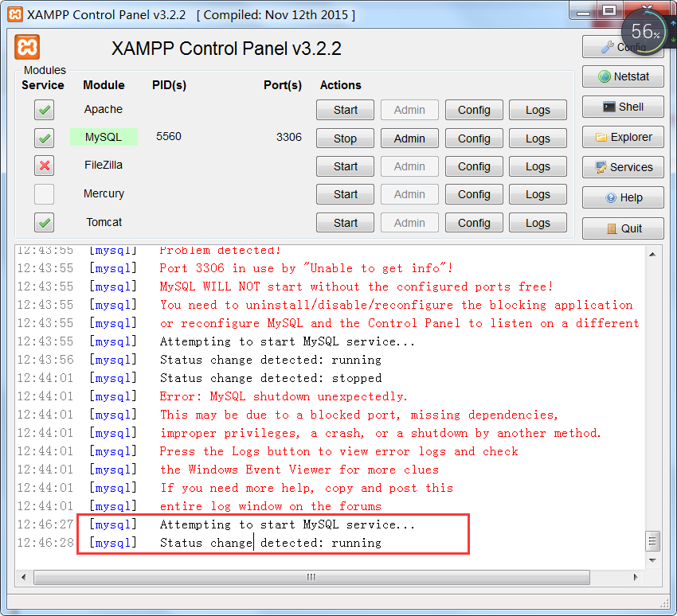The image size is (677, 616).
Task: Click the Help question-mark icon button
Action: click(x=622, y=197)
